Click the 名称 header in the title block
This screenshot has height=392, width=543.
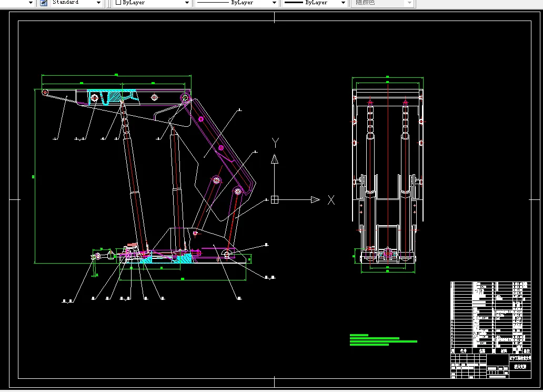482,351
